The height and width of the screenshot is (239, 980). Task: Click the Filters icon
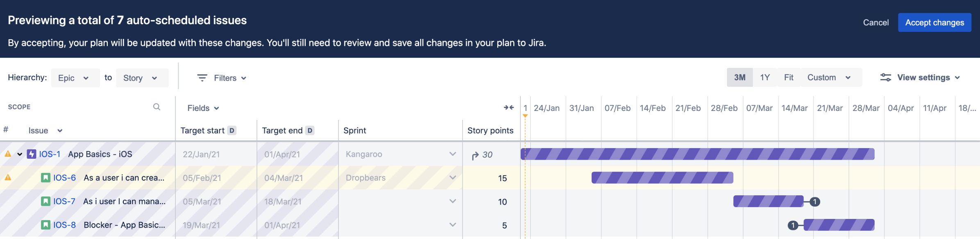point(202,78)
